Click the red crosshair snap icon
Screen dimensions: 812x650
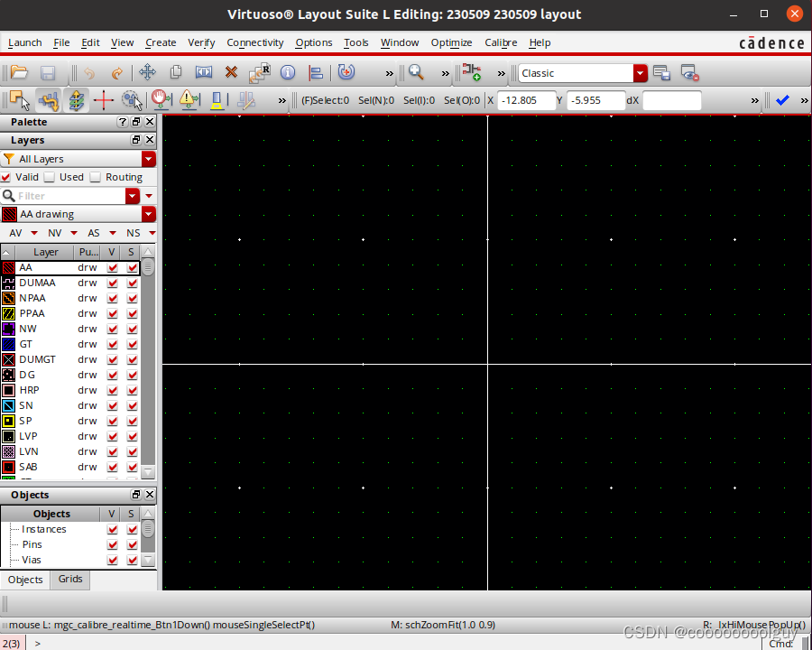pyautogui.click(x=104, y=100)
